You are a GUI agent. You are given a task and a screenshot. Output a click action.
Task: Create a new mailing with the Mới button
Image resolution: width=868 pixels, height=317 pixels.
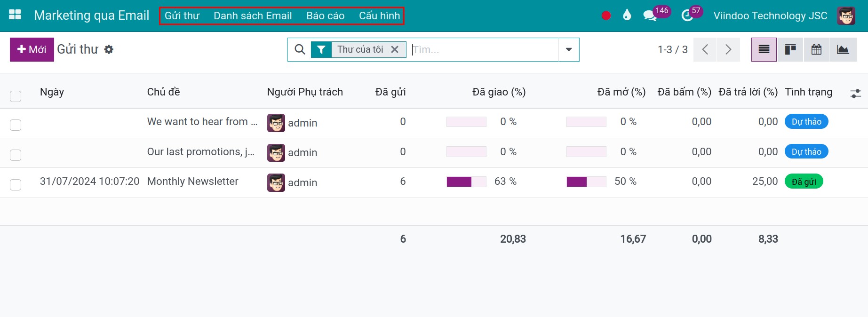click(x=32, y=49)
